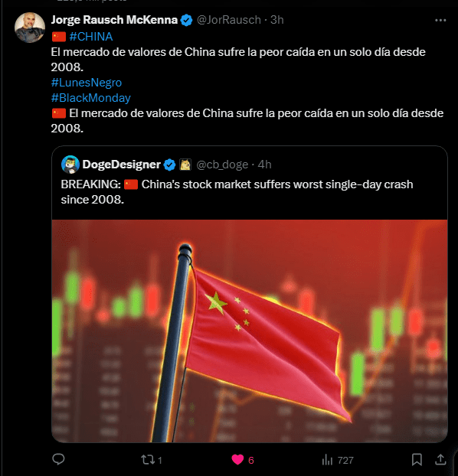Screen dimensions: 458x476
Task: Click the DogeDesigner account name
Action: click(121, 165)
